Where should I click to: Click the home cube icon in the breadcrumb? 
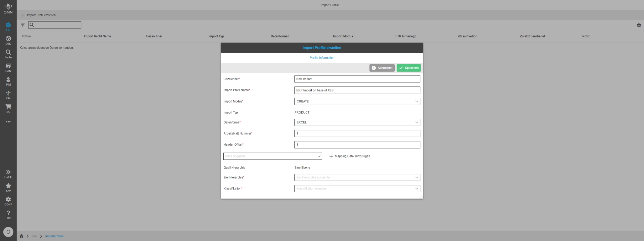click(x=21, y=236)
